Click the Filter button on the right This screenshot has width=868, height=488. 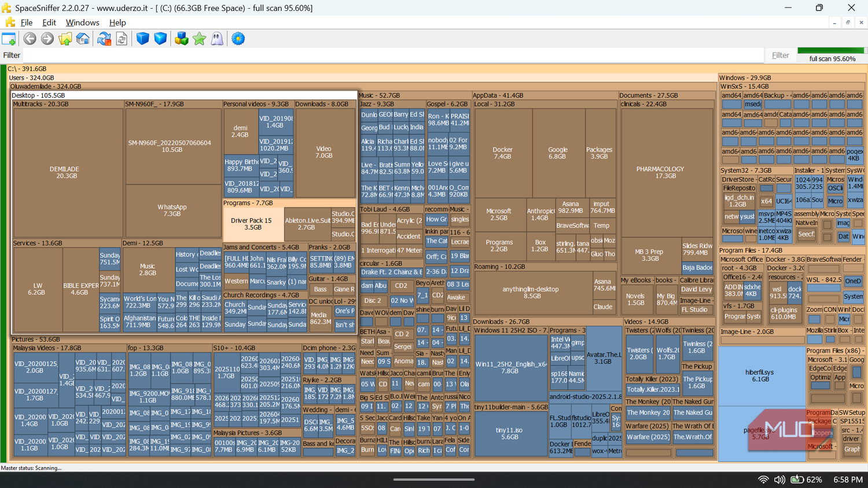[x=781, y=56]
